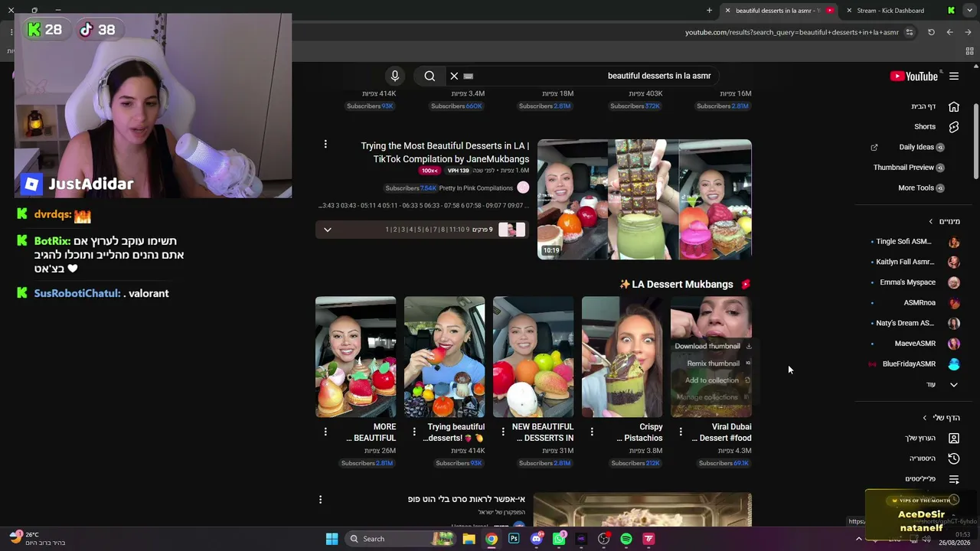Open the MORE BEAUTIFUL short thumbnail
This screenshot has height=551, width=980.
pyautogui.click(x=356, y=357)
